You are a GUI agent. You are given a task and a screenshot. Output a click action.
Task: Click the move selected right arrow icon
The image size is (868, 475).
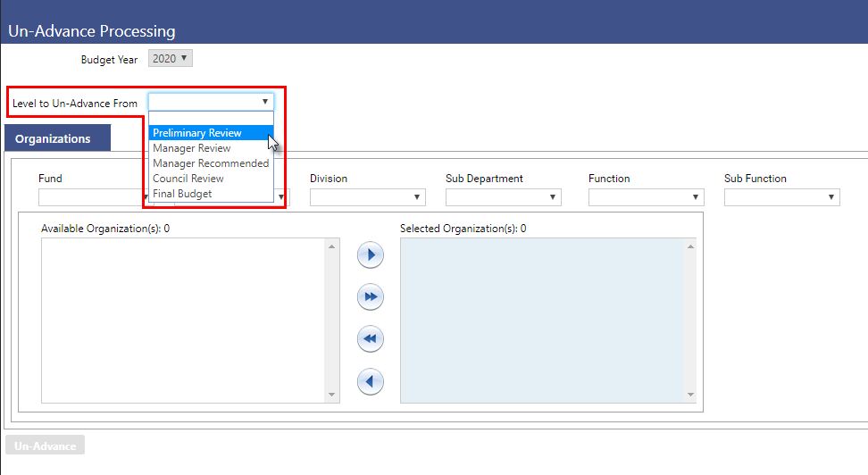370,255
